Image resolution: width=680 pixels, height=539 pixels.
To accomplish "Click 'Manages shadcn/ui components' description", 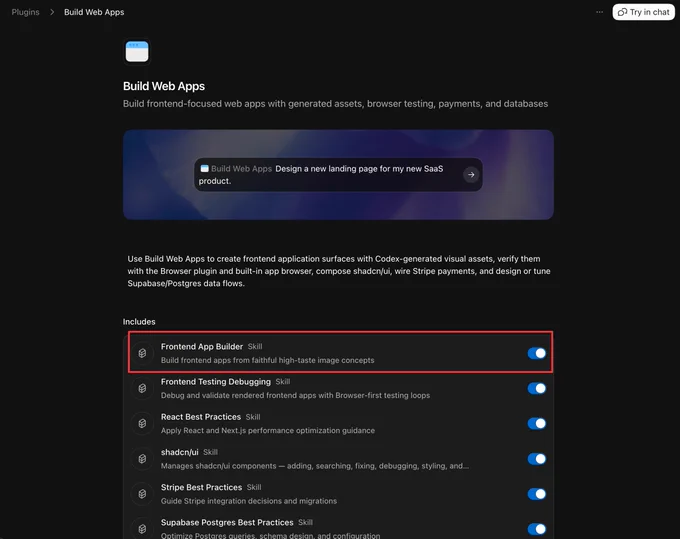I will (315, 466).
